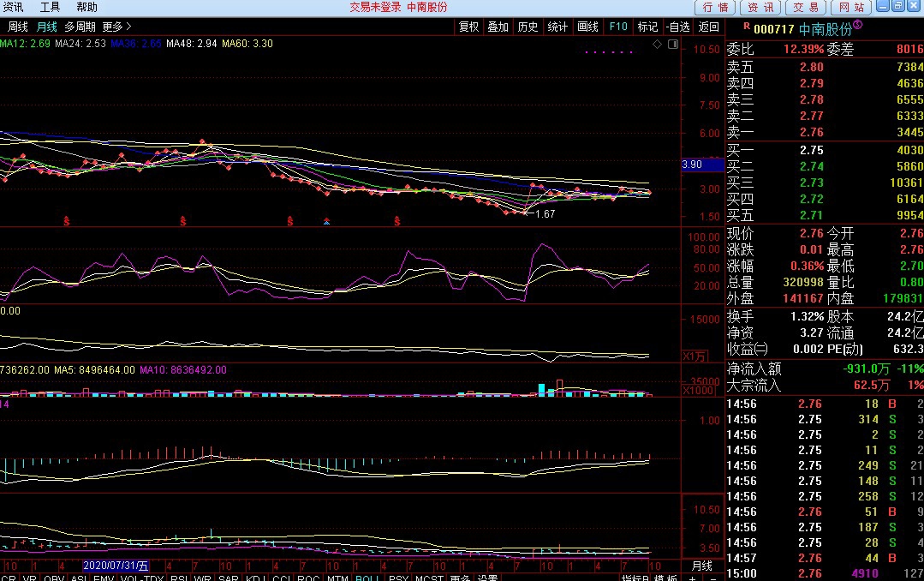The height and width of the screenshot is (581, 924).
Task: Open 设置 in the bottom indicator bar
Action: click(487, 578)
